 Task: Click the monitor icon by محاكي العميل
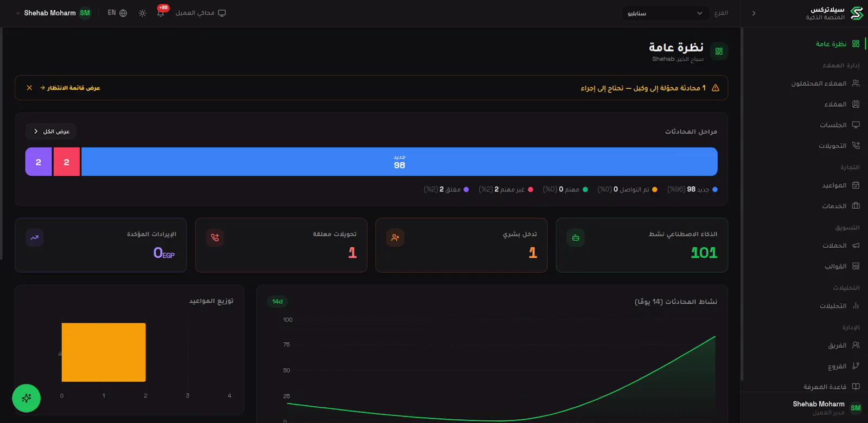click(x=222, y=13)
